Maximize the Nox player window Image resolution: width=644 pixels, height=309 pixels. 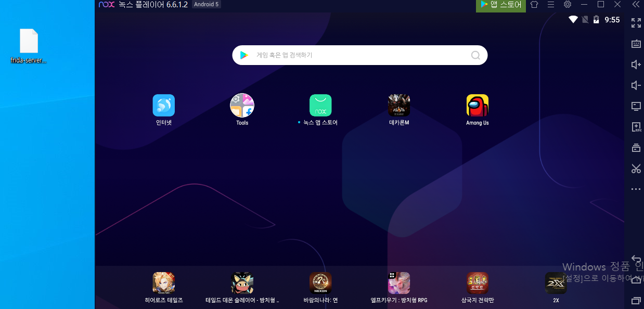coord(601,4)
